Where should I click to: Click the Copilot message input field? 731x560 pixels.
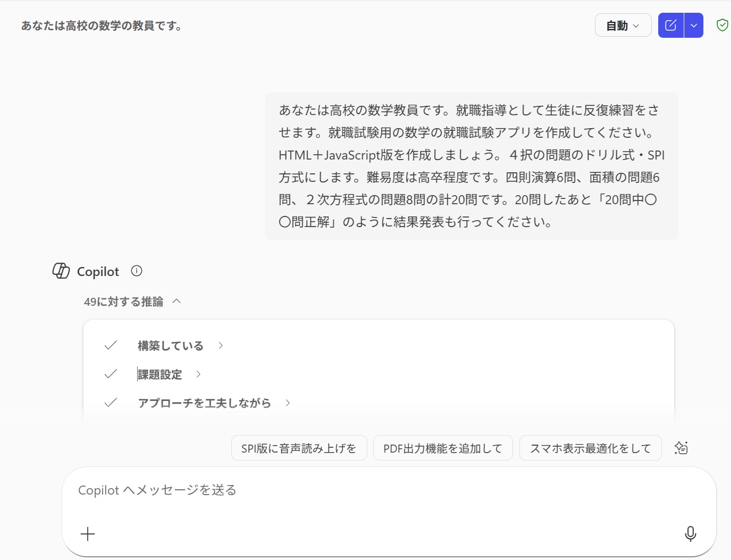(x=372, y=490)
